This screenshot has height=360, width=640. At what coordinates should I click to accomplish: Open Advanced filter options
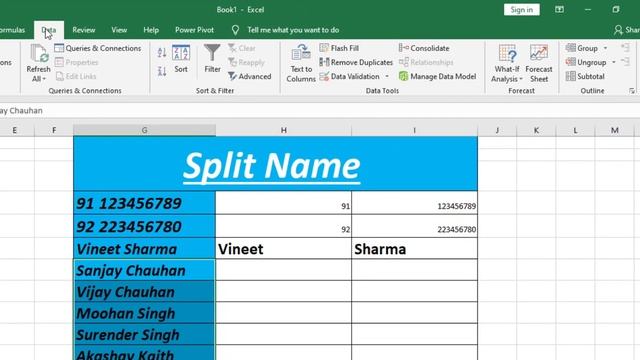[x=250, y=76]
